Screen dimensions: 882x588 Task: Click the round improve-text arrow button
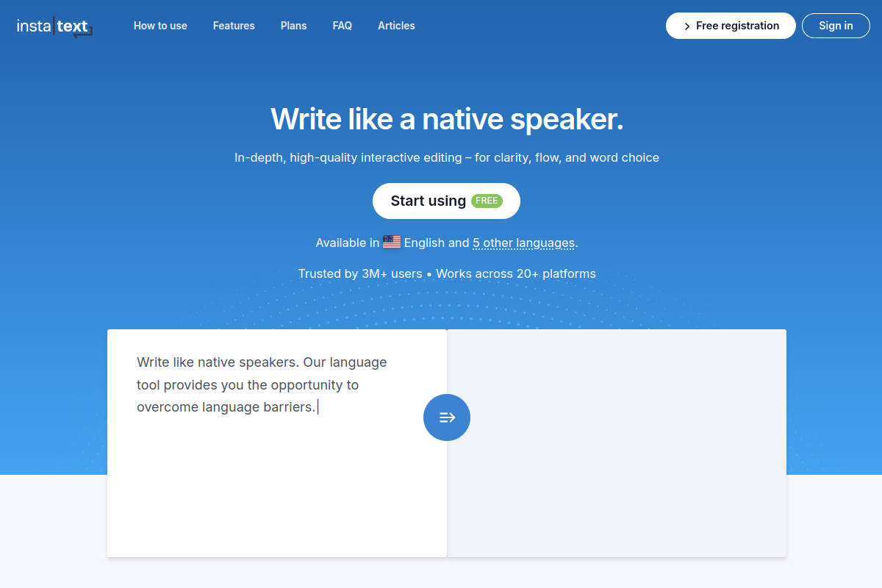[447, 417]
